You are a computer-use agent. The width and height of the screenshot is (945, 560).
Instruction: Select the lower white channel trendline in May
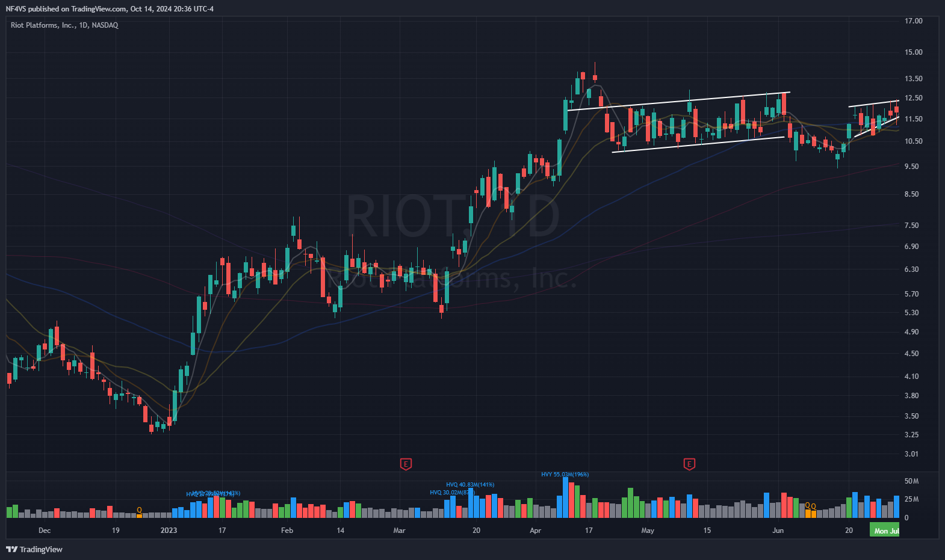[698, 145]
